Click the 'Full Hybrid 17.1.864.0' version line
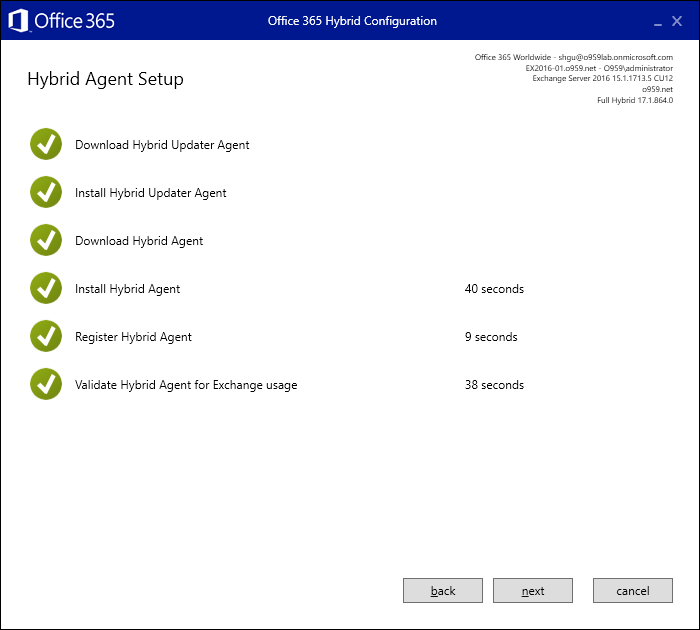This screenshot has height=630, width=700. coord(635,100)
